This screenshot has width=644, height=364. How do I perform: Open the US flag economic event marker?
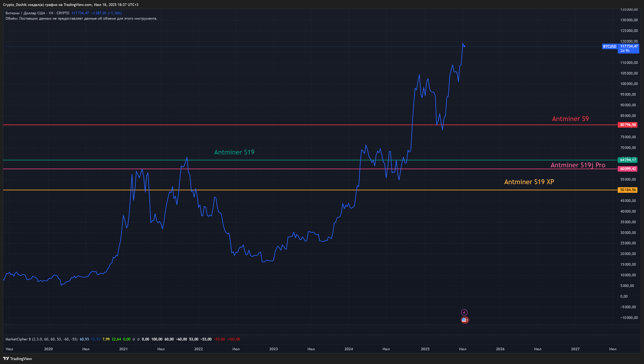pos(465,320)
